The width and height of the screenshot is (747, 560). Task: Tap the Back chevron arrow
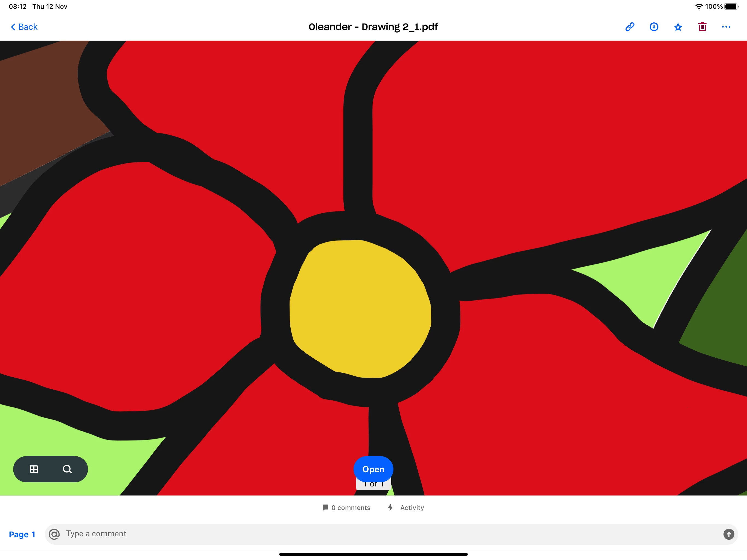[13, 27]
